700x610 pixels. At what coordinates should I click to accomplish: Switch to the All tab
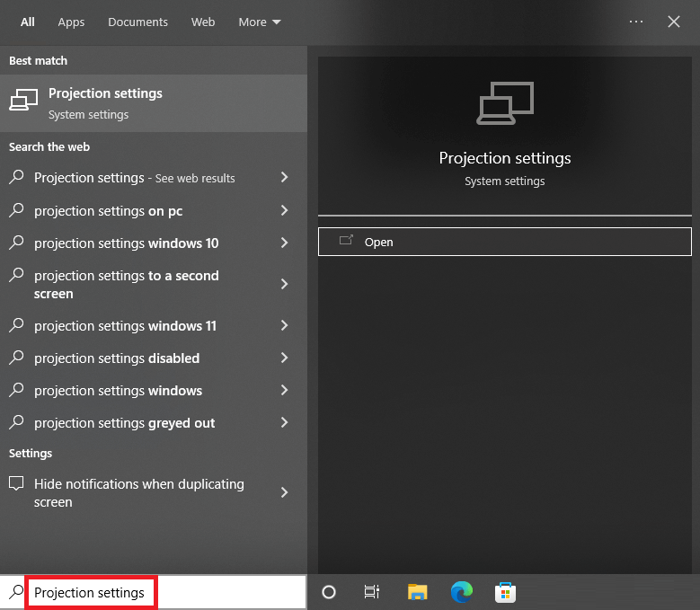point(27,22)
